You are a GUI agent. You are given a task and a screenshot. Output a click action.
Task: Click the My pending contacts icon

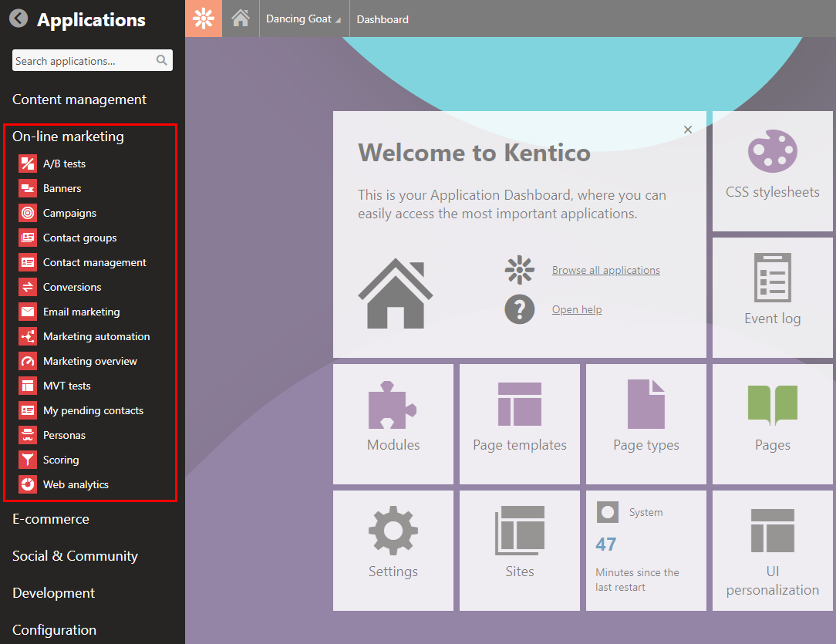pyautogui.click(x=28, y=410)
